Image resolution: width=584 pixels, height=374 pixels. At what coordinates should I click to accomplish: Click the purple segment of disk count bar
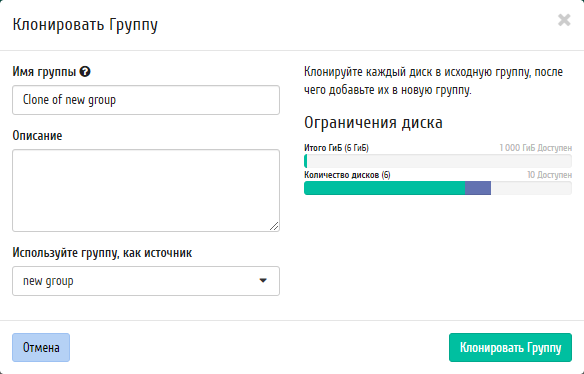point(478,188)
